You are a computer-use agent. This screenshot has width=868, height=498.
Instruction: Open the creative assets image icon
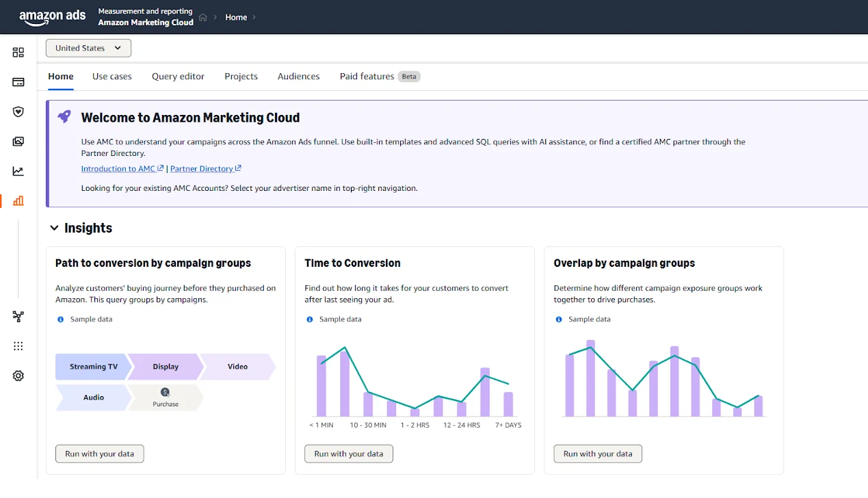[x=18, y=141]
